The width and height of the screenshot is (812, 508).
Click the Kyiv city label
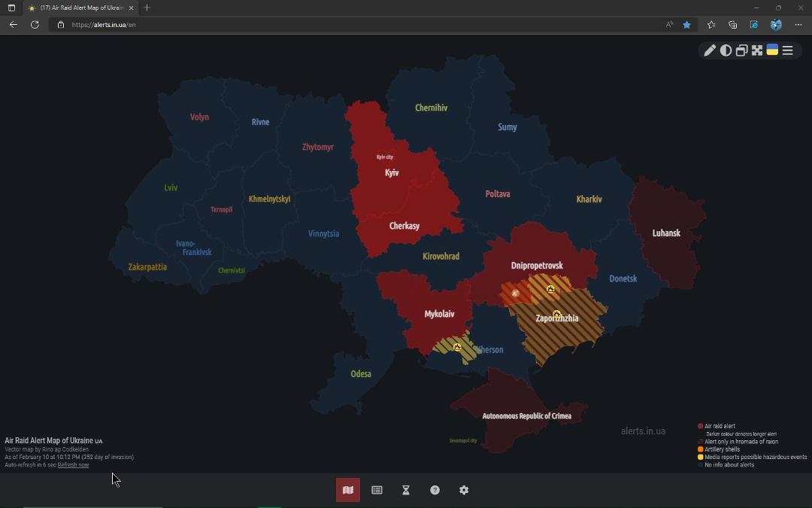(x=385, y=157)
